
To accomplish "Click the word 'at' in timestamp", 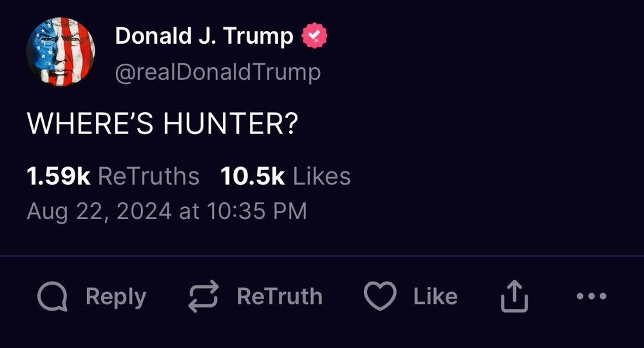I will click(189, 211).
